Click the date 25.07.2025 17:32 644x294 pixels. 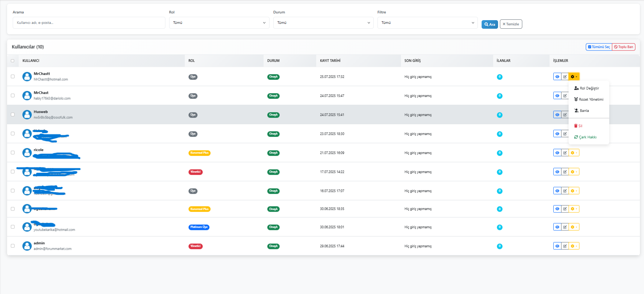(x=332, y=77)
